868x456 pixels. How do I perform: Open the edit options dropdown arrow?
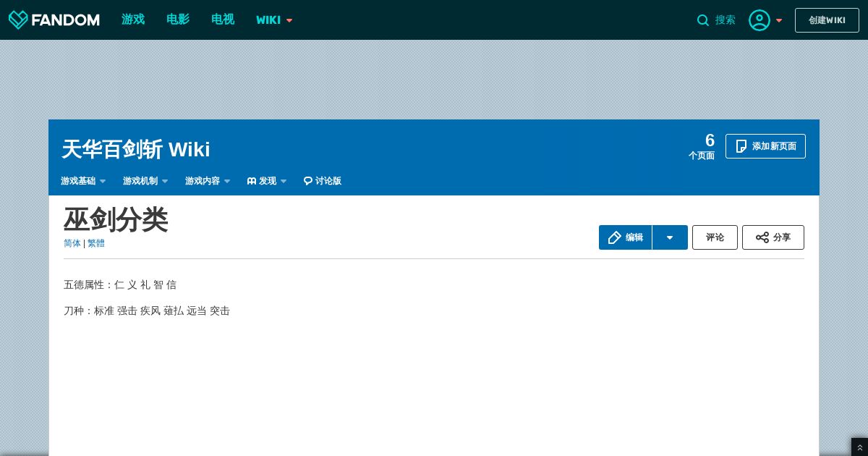[x=670, y=237]
